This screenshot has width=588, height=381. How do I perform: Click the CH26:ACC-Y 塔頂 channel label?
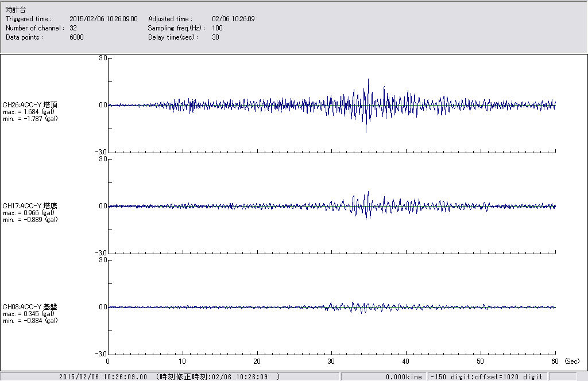click(x=30, y=104)
